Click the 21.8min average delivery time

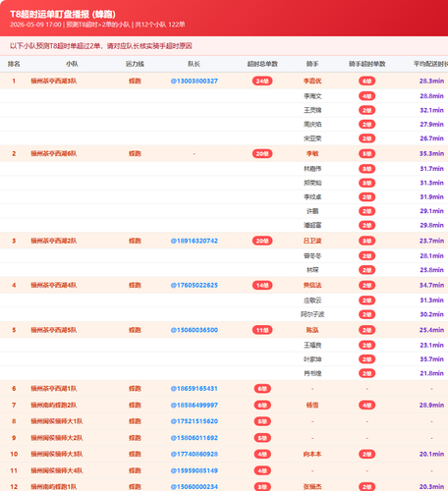431,373
